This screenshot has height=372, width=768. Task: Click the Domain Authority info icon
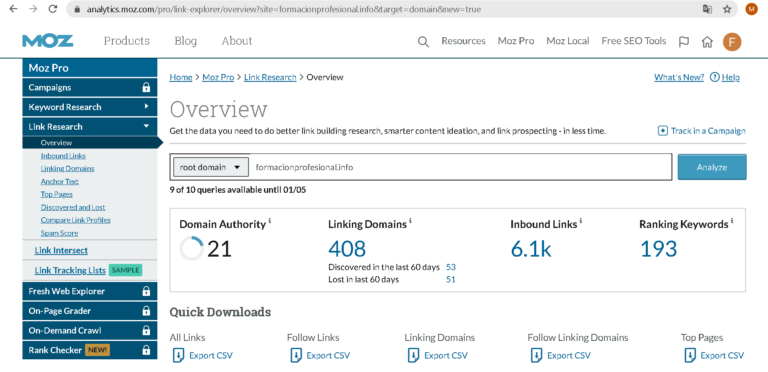tap(270, 221)
